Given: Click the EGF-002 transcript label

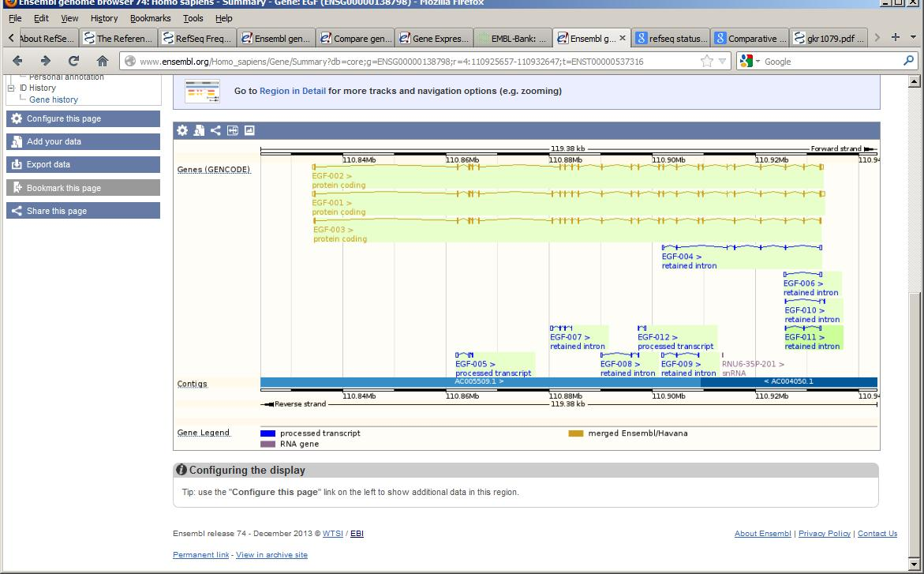Looking at the screenshot, I should coord(331,176).
